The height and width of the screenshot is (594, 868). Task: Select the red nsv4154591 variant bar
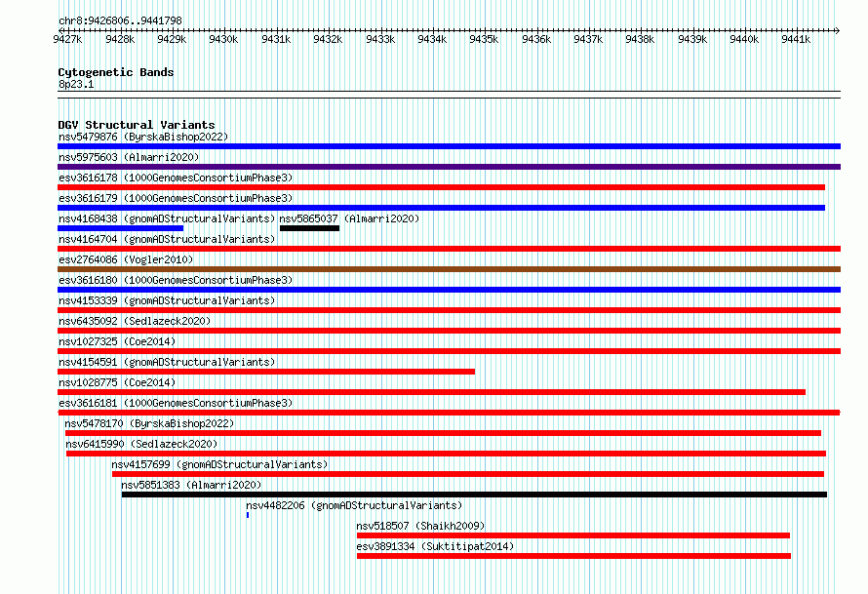pos(266,372)
